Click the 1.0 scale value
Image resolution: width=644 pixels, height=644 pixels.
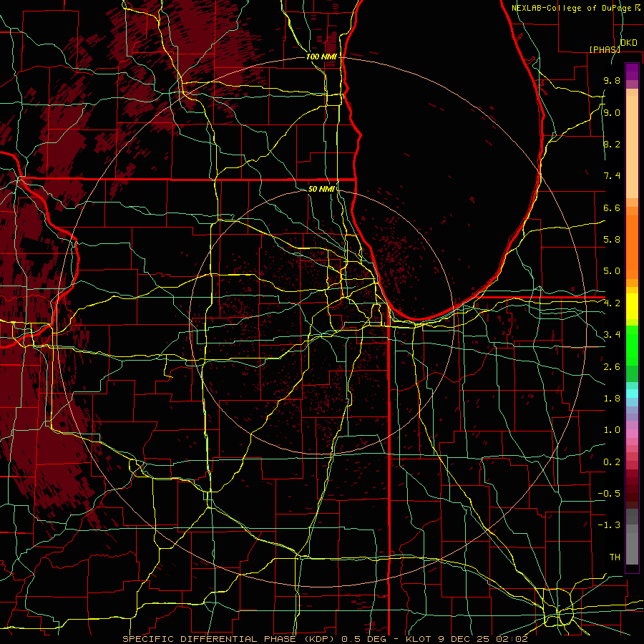pyautogui.click(x=612, y=430)
